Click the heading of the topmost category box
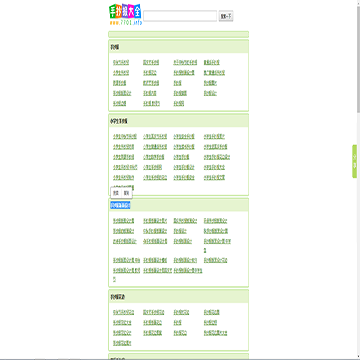Image resolution: width=360 pixels, height=360 pixels. coord(115,47)
